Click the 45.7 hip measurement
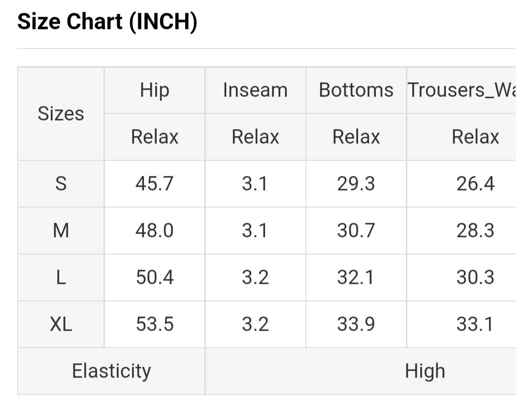 154,184
